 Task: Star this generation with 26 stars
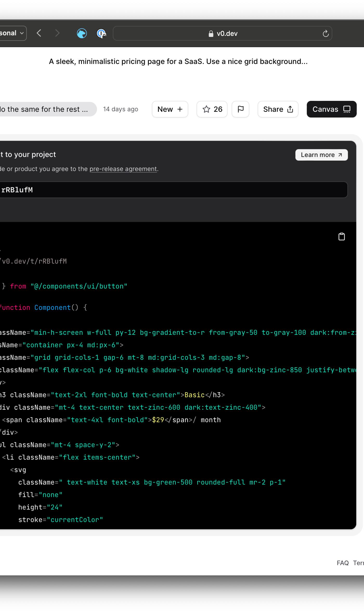pos(212,109)
